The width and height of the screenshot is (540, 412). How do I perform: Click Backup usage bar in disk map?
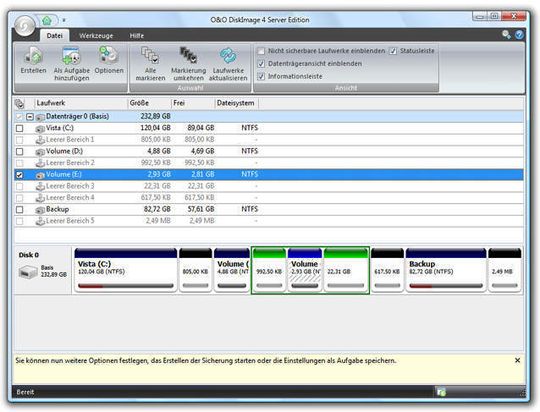[x=446, y=286]
